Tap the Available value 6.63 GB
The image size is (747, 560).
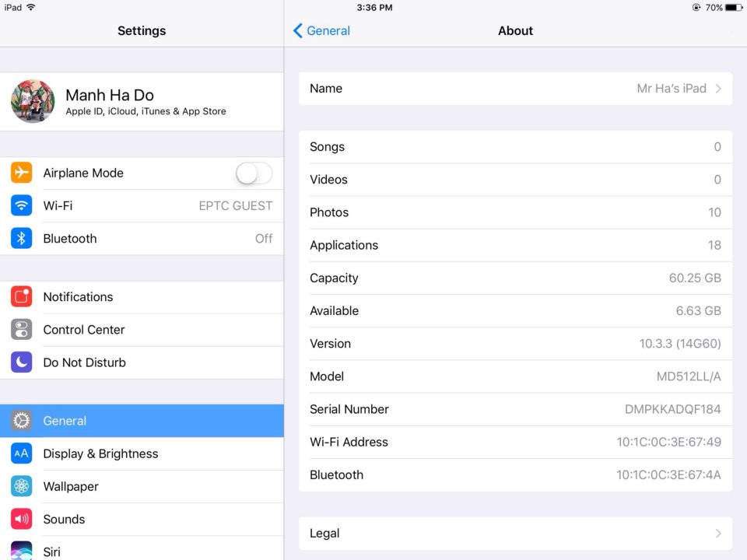(698, 311)
